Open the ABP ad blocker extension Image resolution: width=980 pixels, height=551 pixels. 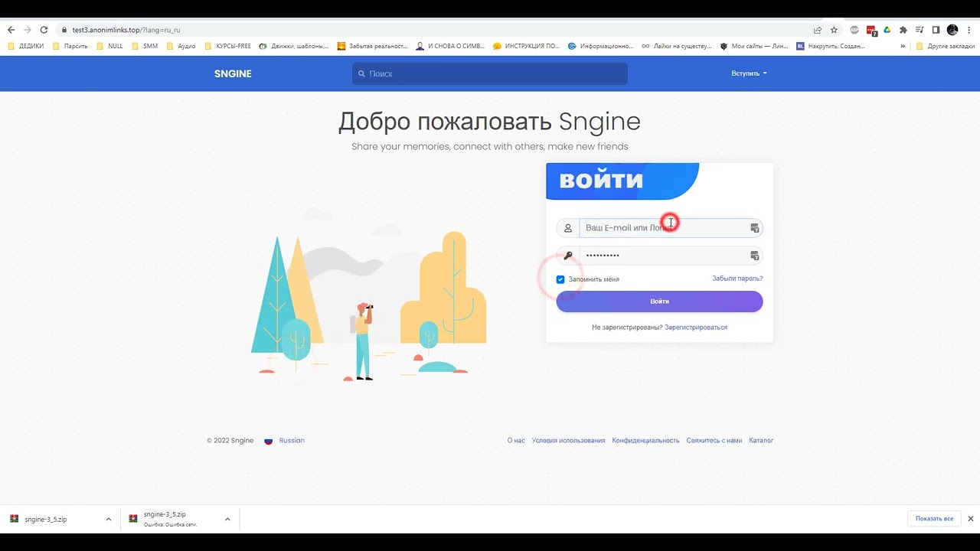point(854,30)
